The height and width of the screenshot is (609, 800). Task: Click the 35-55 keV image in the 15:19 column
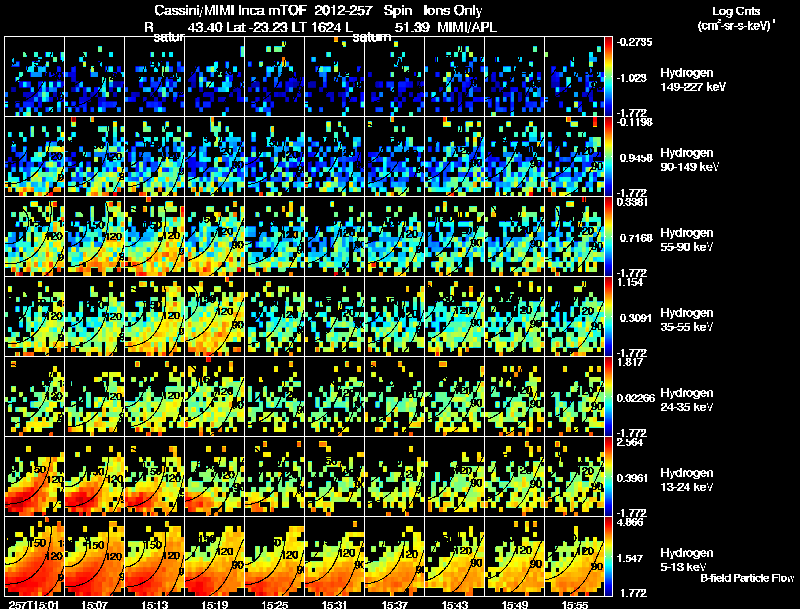click(215, 316)
